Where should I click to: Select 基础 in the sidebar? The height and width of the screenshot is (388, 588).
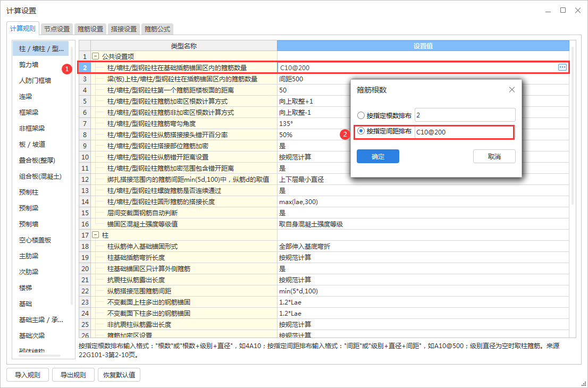pos(26,303)
